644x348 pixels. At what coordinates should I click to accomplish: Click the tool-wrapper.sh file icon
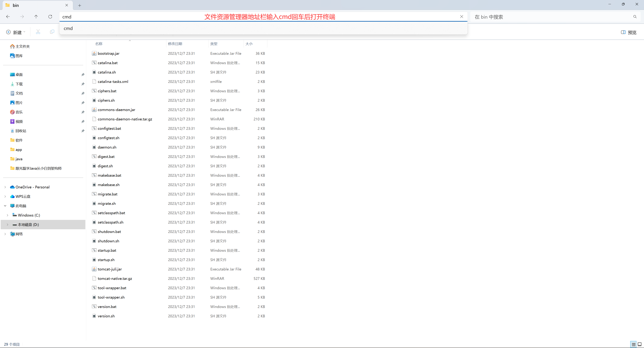[94, 297]
